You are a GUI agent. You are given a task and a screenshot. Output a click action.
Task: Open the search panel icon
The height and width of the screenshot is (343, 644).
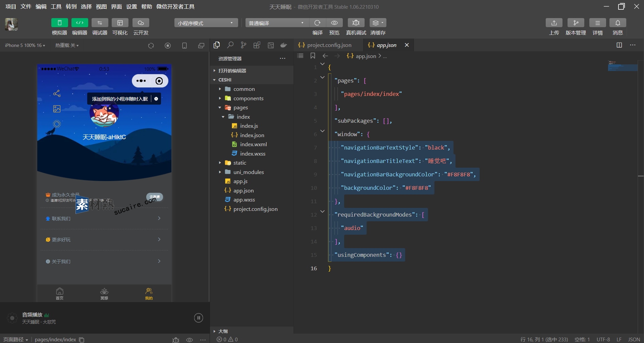(x=230, y=45)
